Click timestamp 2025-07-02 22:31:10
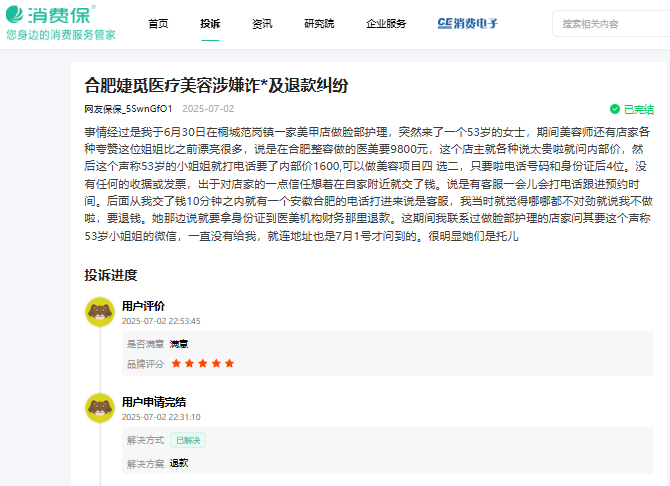This screenshot has width=670, height=486. click(161, 417)
